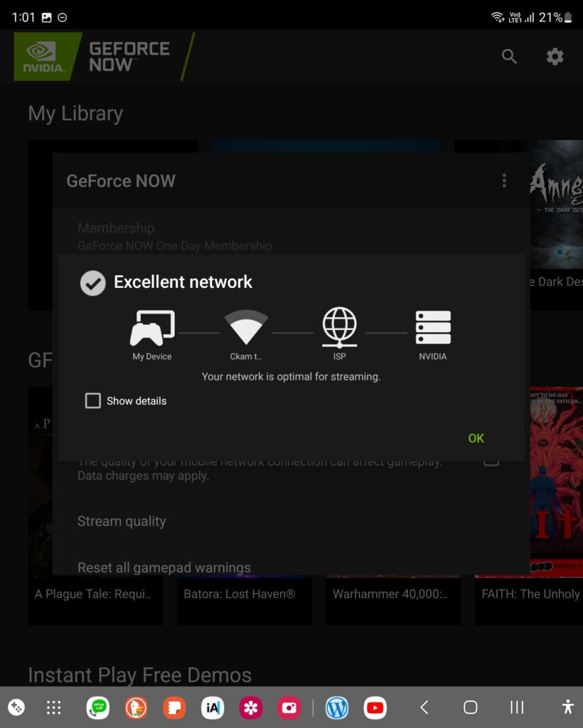Click the GeForce NOW One Day Membership text
583x728 pixels.
point(174,245)
